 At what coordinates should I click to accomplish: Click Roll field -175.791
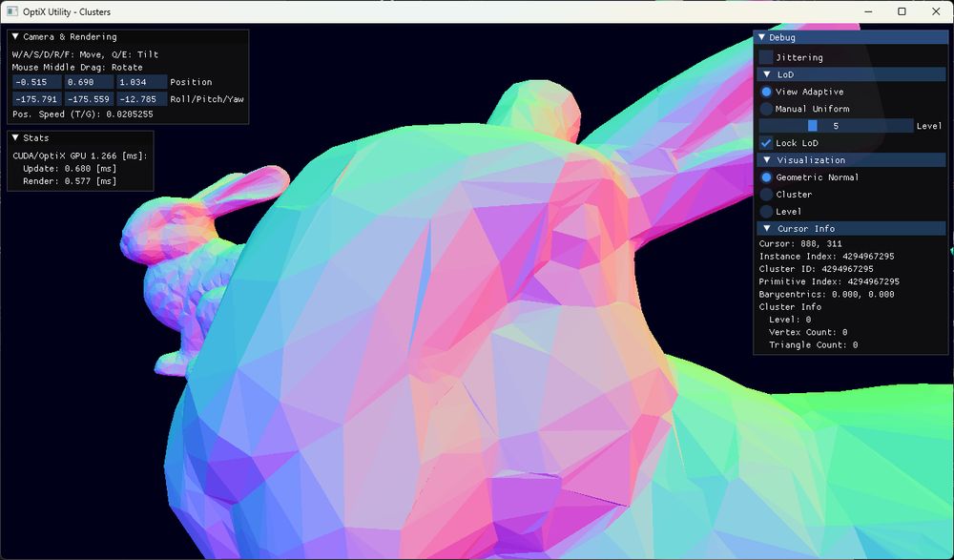coord(37,99)
